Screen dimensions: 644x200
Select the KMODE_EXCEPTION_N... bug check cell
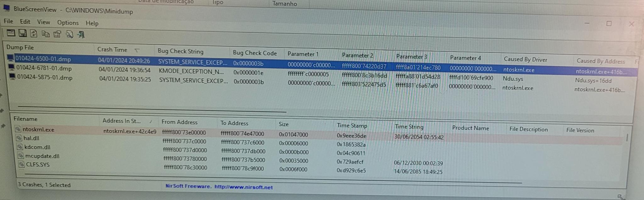192,71
